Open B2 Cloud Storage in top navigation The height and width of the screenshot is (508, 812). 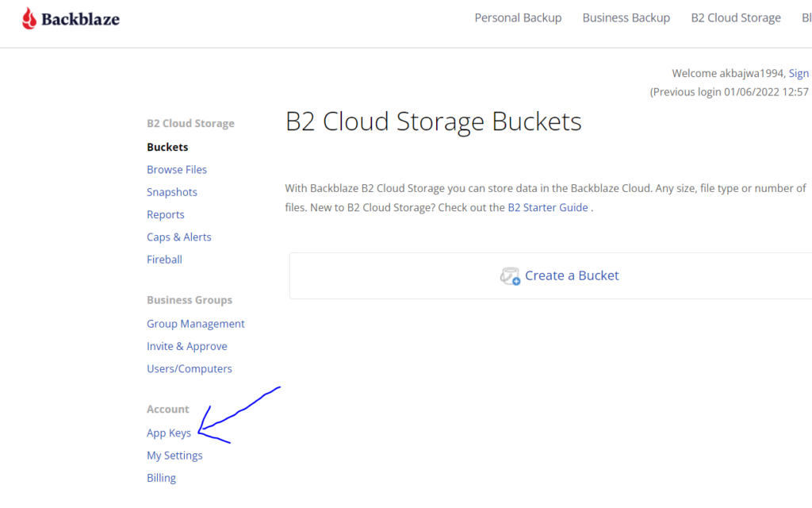pyautogui.click(x=736, y=17)
